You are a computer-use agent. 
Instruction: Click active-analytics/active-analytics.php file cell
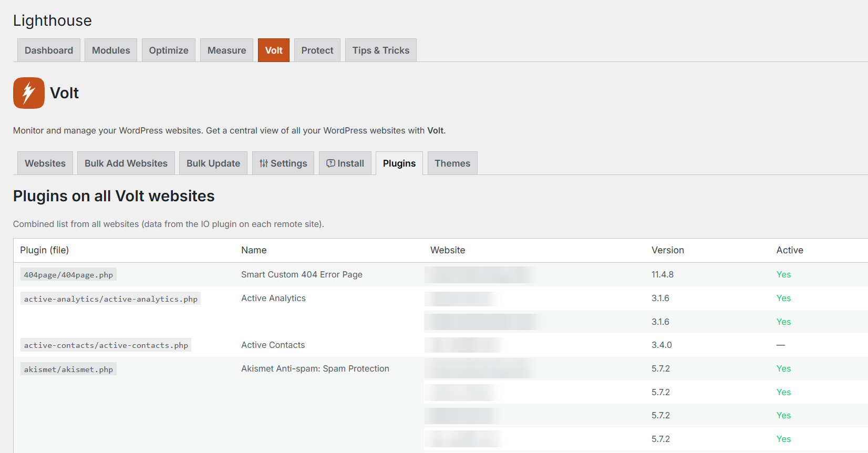[x=111, y=299]
